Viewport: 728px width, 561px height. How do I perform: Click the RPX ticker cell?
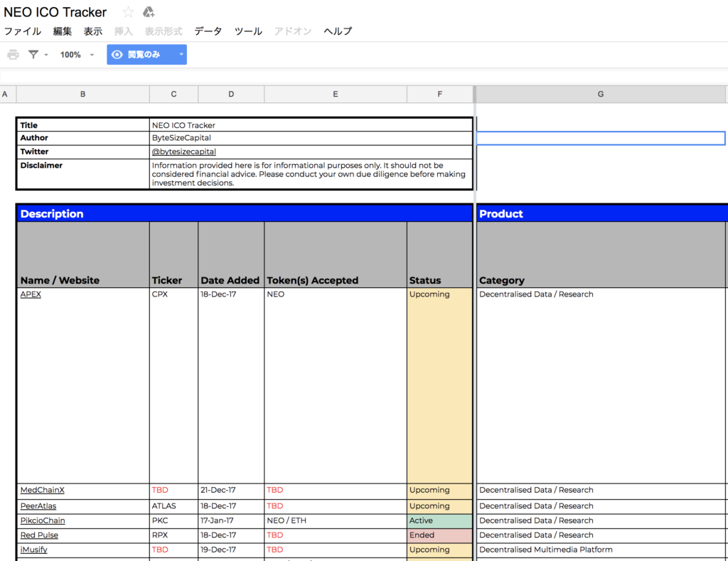(x=173, y=535)
